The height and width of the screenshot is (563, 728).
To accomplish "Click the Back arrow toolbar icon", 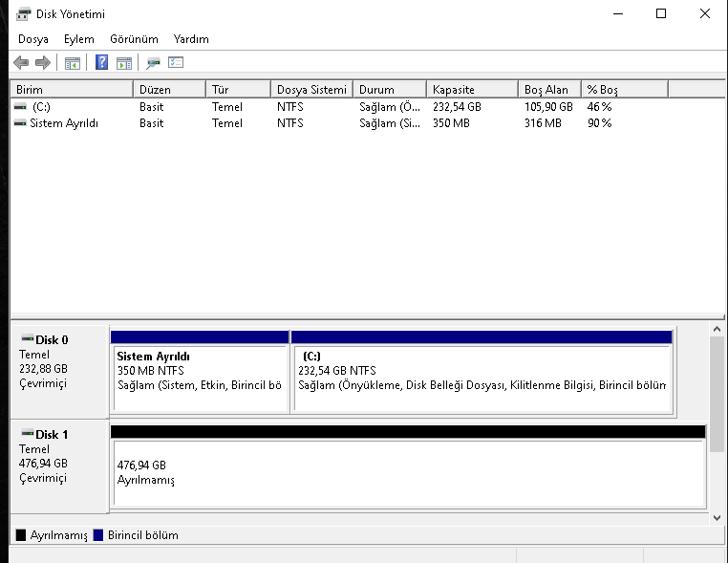I will coord(21,63).
